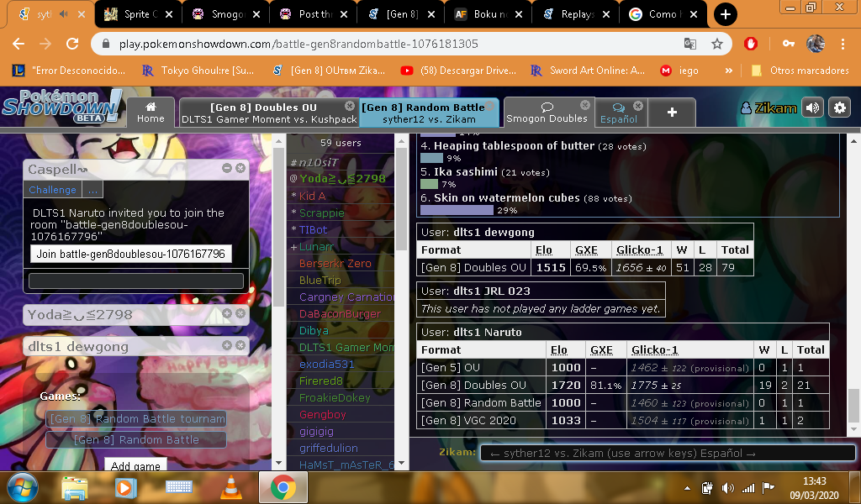Open the Zikam username menu

pyautogui.click(x=769, y=108)
